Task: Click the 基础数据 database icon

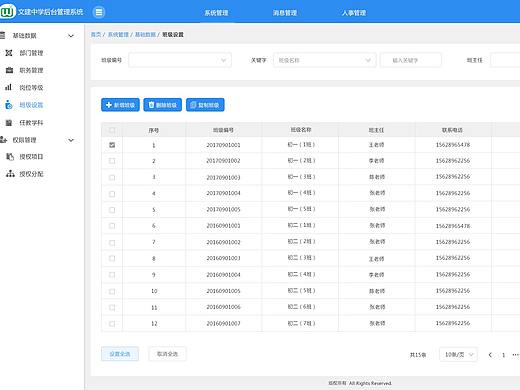Action: click(3, 35)
